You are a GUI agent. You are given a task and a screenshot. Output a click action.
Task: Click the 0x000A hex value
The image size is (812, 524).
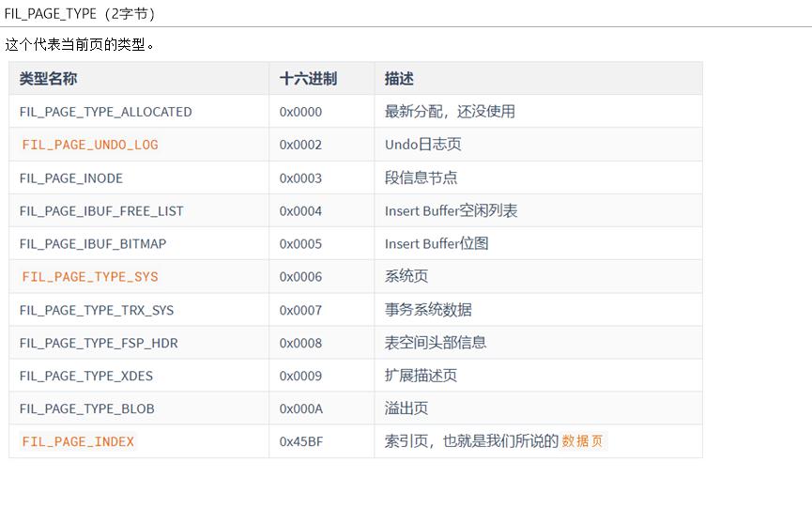coord(300,408)
